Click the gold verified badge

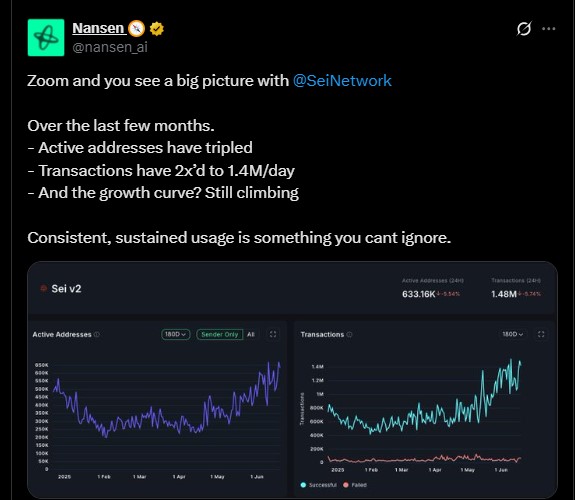(157, 29)
